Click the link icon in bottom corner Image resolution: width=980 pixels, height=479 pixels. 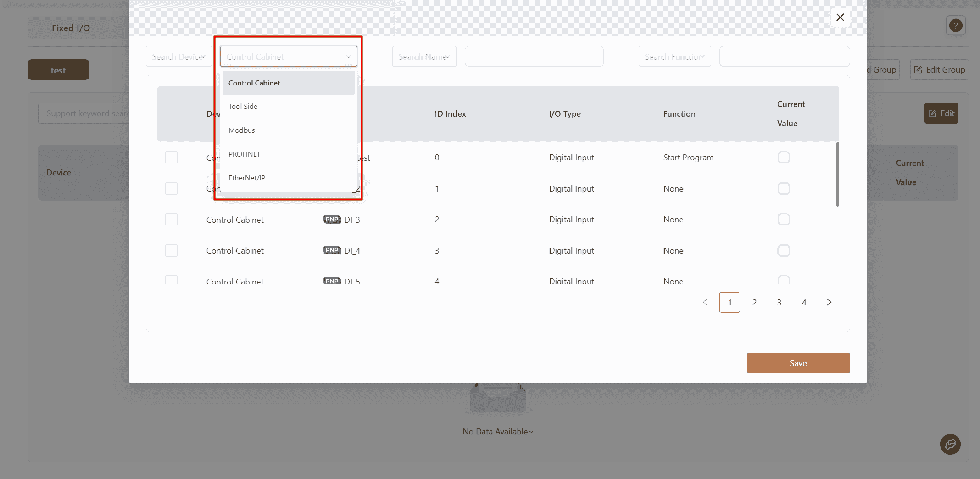coord(950,444)
